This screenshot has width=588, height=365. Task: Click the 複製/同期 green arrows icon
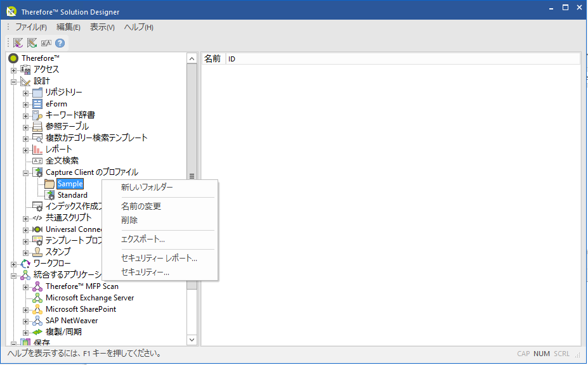click(x=37, y=332)
